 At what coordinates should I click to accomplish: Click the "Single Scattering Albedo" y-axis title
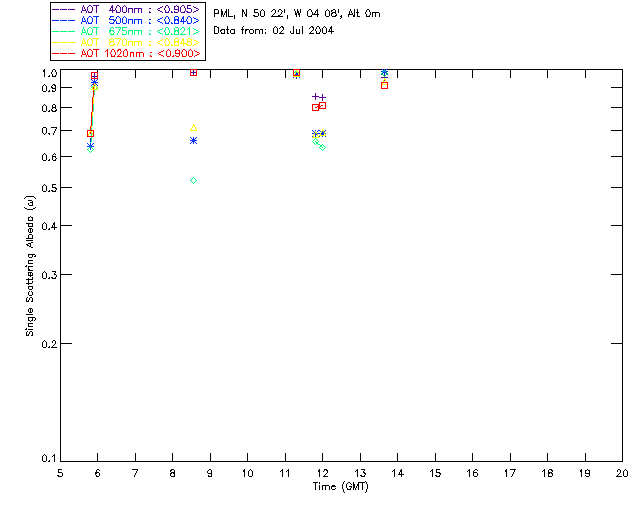pos(30,266)
